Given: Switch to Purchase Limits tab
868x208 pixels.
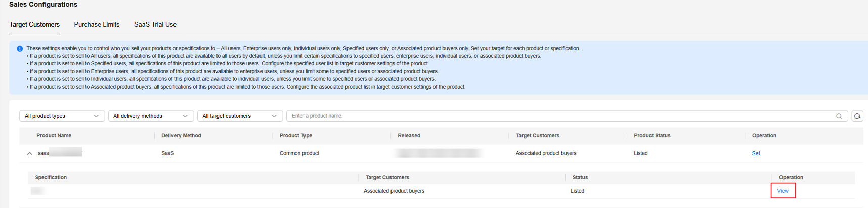Looking at the screenshot, I should (97, 25).
